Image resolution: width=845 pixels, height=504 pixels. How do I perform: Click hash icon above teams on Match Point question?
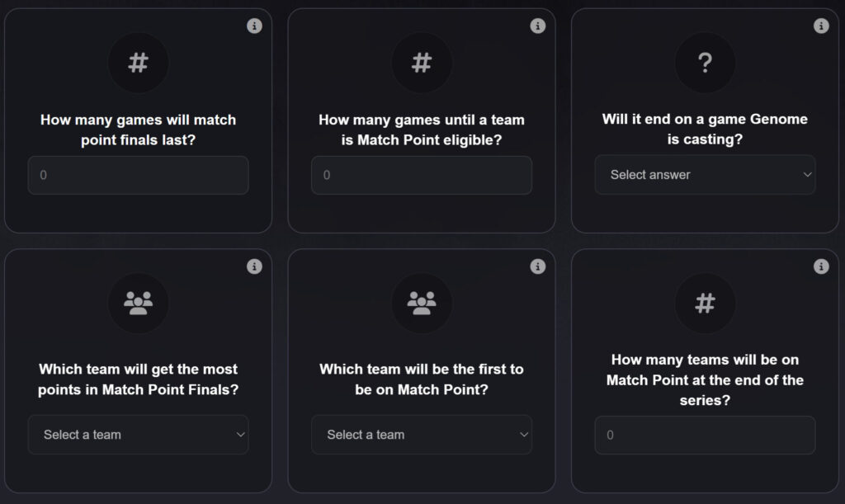point(705,304)
